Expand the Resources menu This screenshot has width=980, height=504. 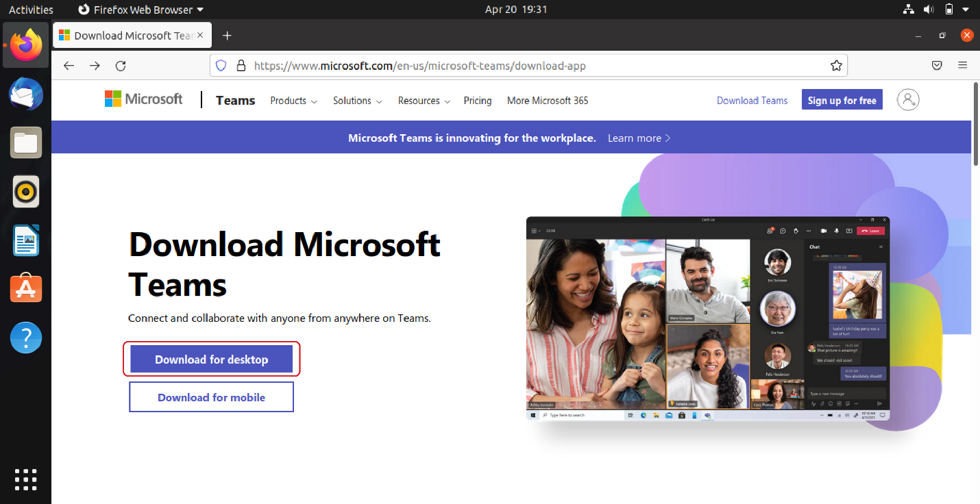pos(424,101)
